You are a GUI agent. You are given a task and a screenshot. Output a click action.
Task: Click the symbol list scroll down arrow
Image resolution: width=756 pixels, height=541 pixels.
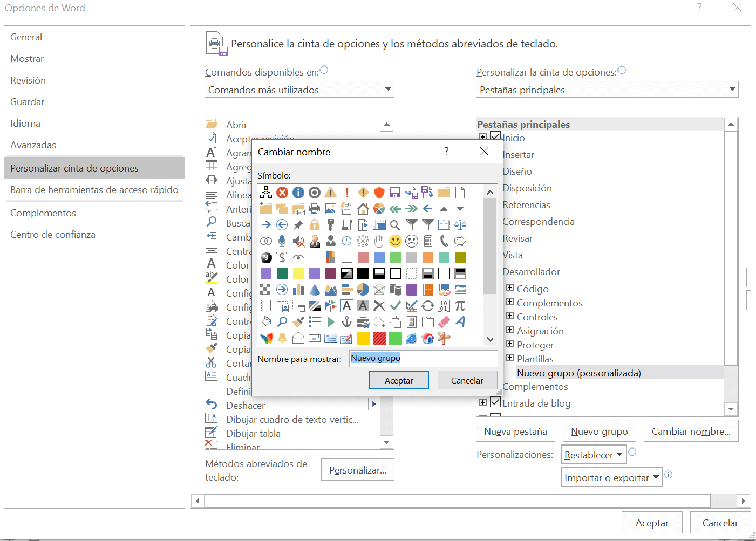[490, 339]
